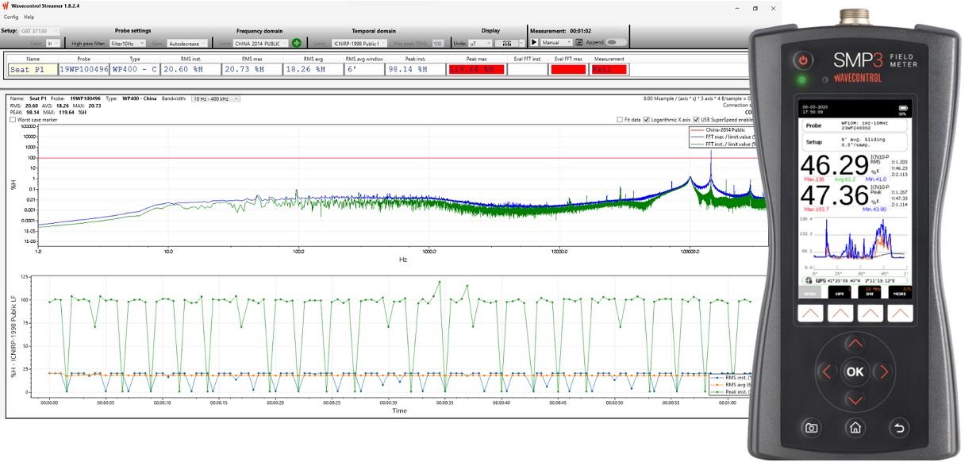Select Probe row on SMP3 screen

(x=854, y=125)
